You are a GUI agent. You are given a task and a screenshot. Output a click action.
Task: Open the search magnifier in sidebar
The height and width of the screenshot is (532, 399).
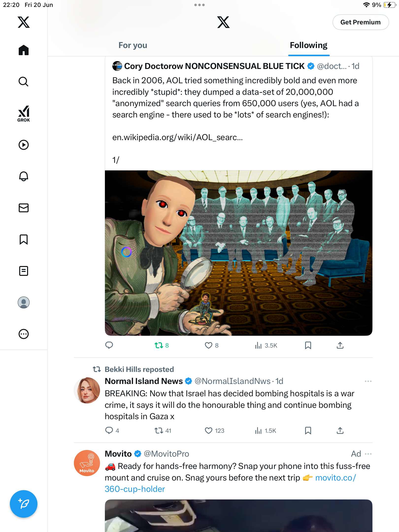tap(24, 82)
